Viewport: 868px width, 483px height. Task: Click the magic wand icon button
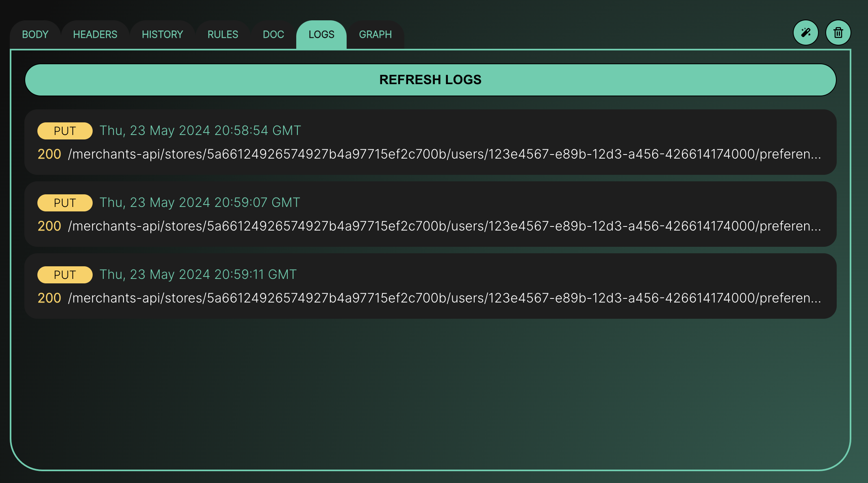[806, 33]
